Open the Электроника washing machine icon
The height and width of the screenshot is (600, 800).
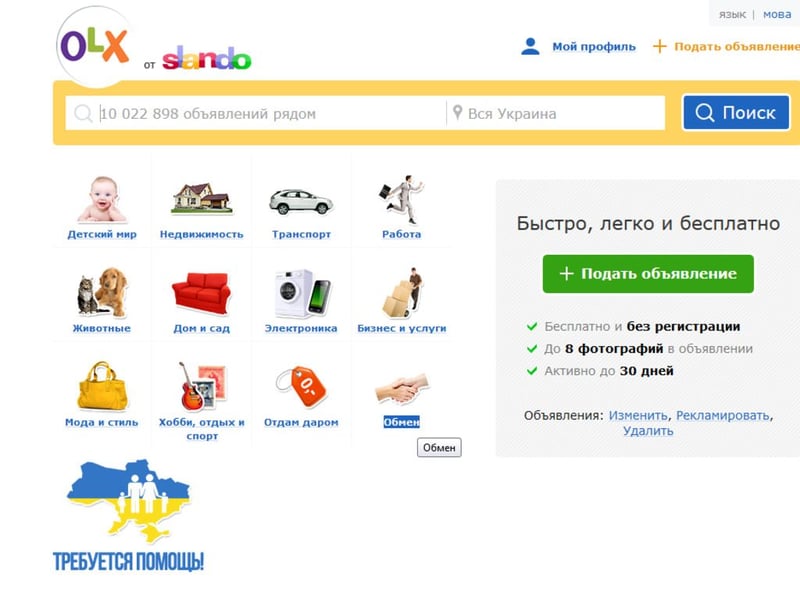click(x=301, y=293)
